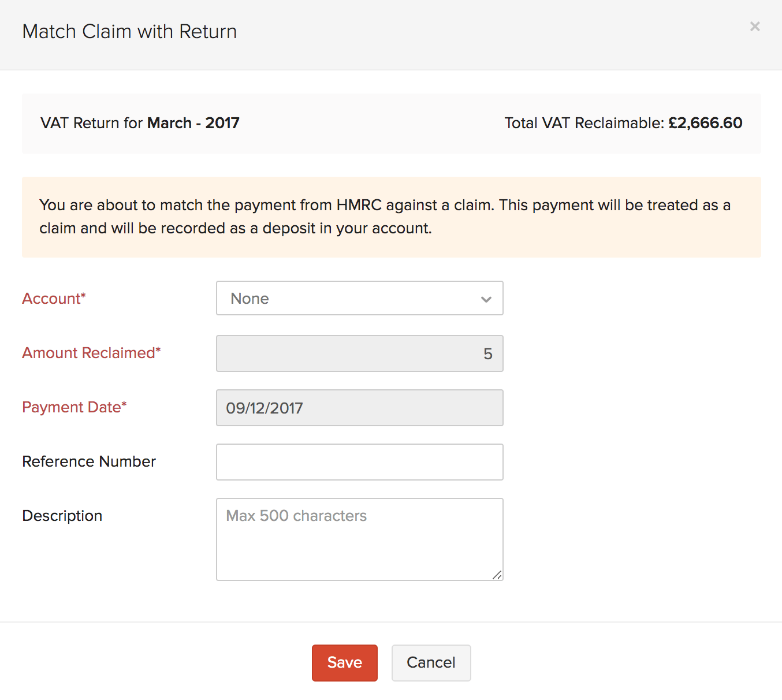Click the Account required field label
This screenshot has height=700, width=782.
tap(54, 299)
